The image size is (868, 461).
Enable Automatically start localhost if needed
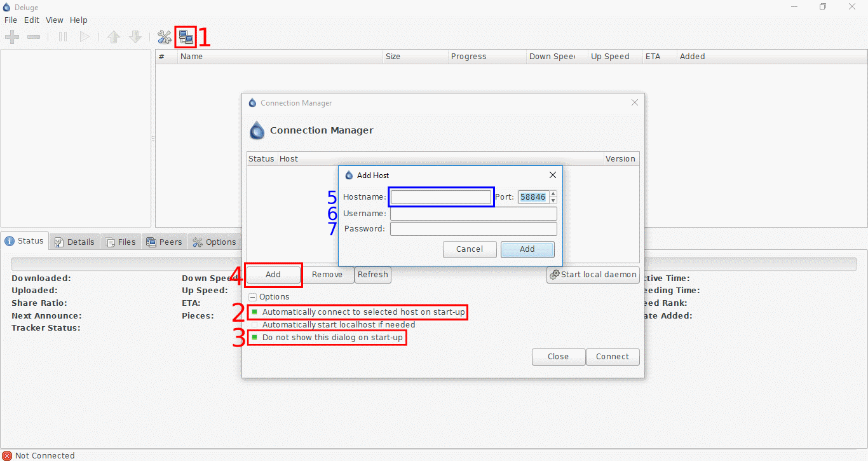(254, 324)
